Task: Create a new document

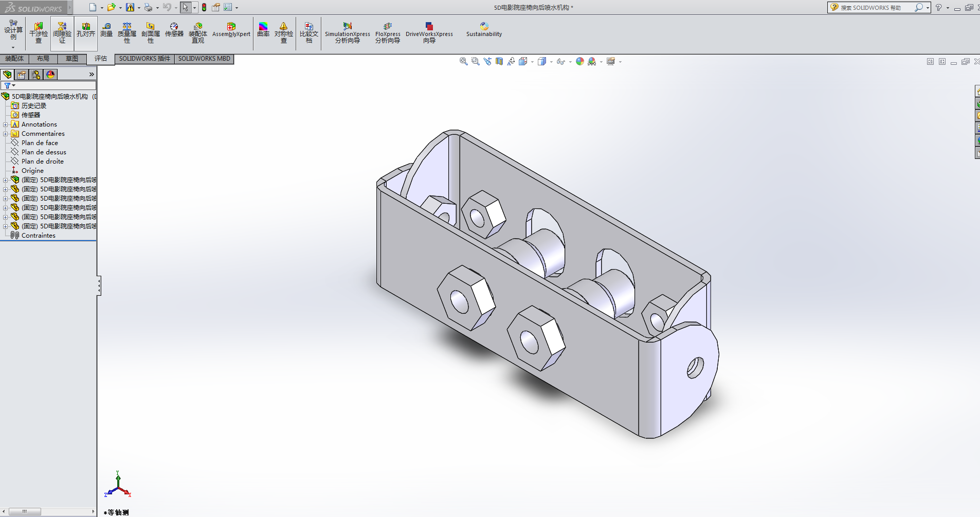Action: pyautogui.click(x=93, y=7)
